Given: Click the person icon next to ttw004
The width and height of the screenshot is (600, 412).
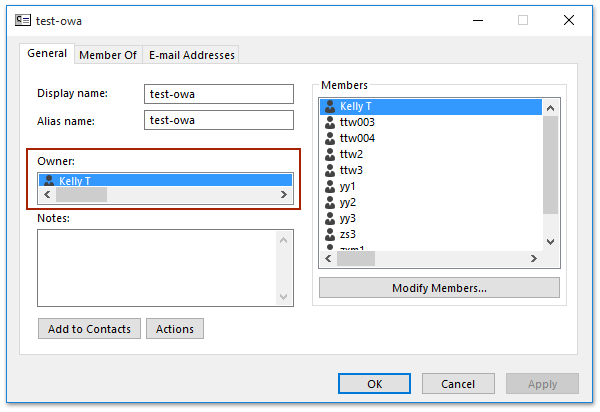Looking at the screenshot, I should coord(330,138).
